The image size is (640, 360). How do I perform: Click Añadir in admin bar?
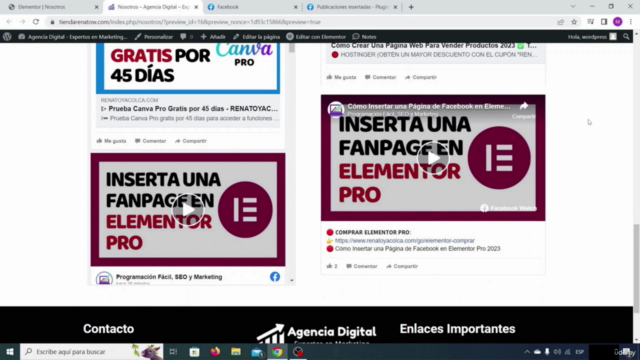tap(213, 37)
